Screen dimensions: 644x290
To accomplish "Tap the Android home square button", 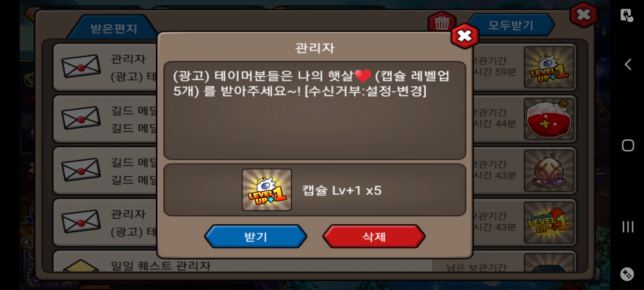I will click(x=628, y=146).
